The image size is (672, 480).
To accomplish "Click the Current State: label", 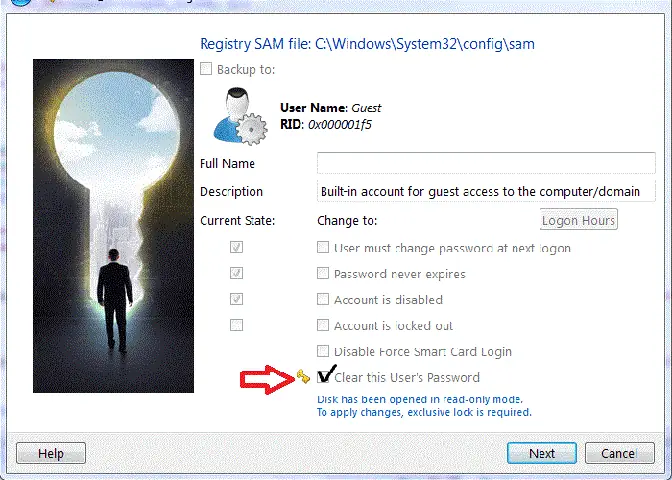I will point(237,221).
